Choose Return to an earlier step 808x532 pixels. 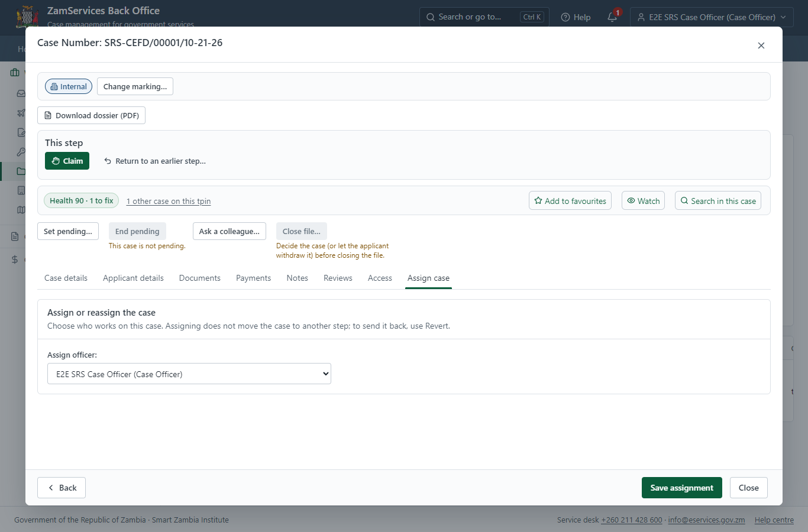point(155,161)
